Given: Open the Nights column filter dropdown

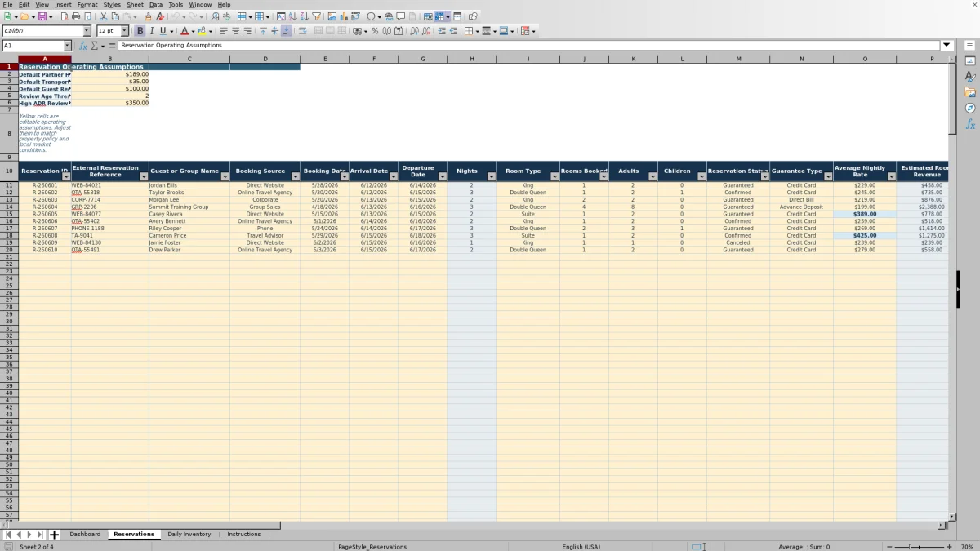Looking at the screenshot, I should point(491,176).
